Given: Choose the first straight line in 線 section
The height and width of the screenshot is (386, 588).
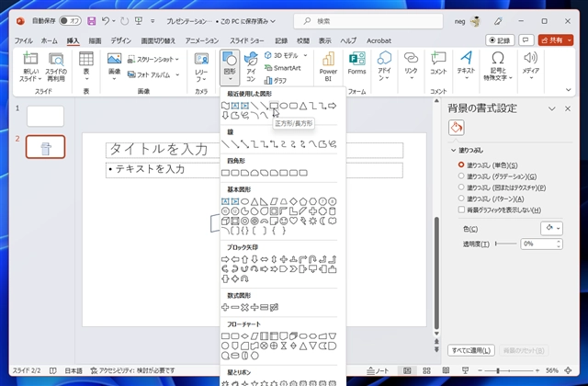Looking at the screenshot, I should click(x=225, y=144).
